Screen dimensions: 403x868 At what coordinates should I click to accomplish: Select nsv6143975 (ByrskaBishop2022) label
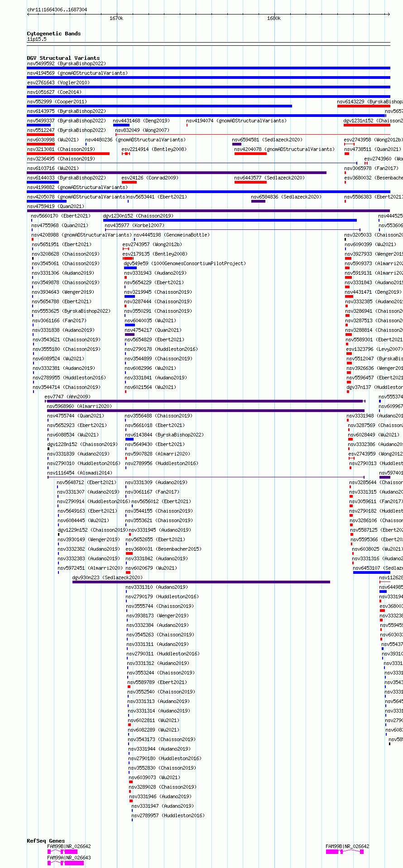point(66,111)
